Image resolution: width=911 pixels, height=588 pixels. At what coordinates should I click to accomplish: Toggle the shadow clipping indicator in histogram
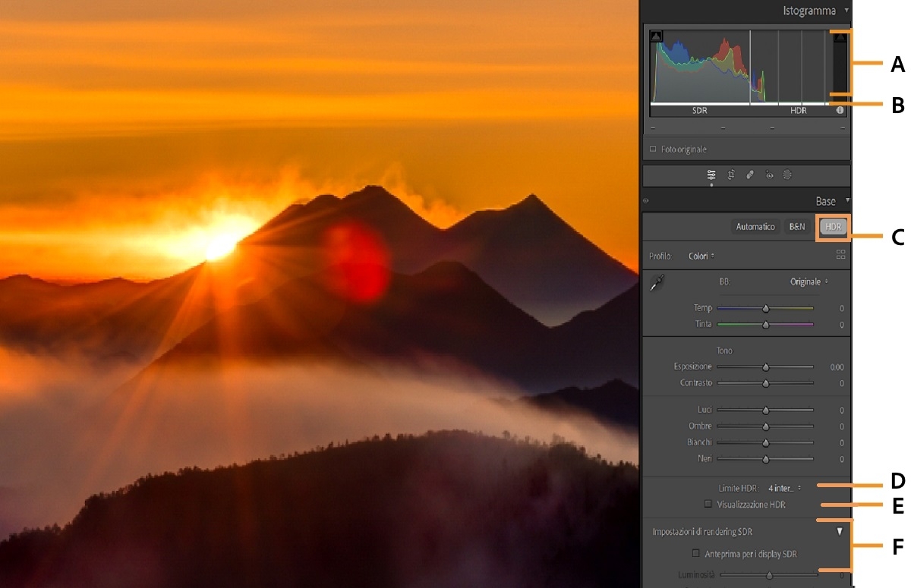[x=657, y=36]
